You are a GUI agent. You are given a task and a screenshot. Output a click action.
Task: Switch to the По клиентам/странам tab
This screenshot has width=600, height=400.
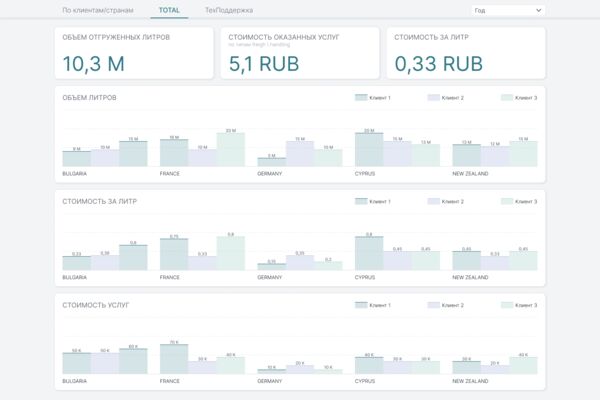98,10
